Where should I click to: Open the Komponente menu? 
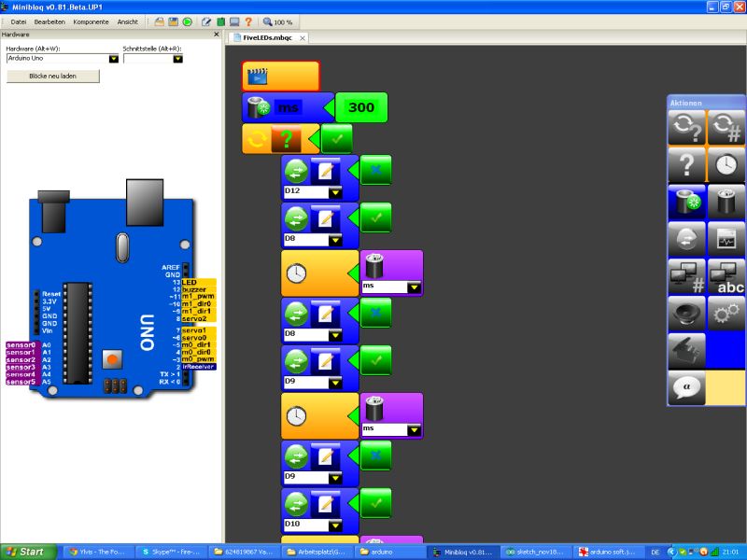[x=91, y=21]
